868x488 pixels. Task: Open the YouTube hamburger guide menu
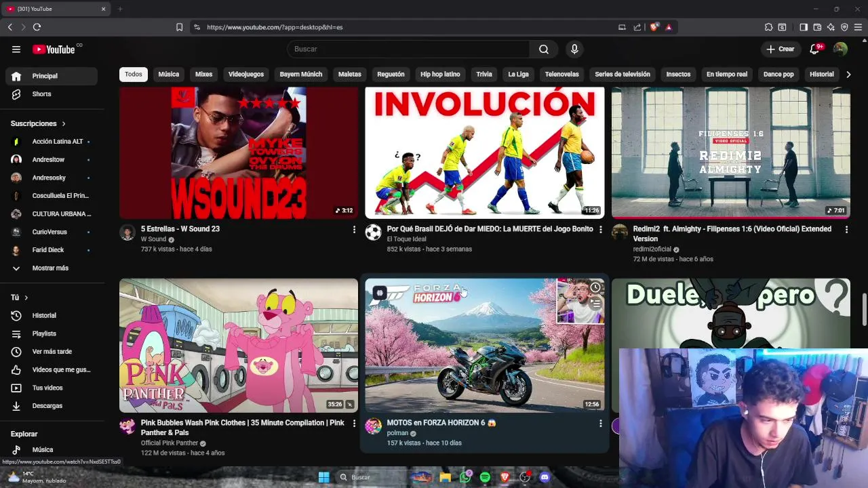pyautogui.click(x=16, y=49)
